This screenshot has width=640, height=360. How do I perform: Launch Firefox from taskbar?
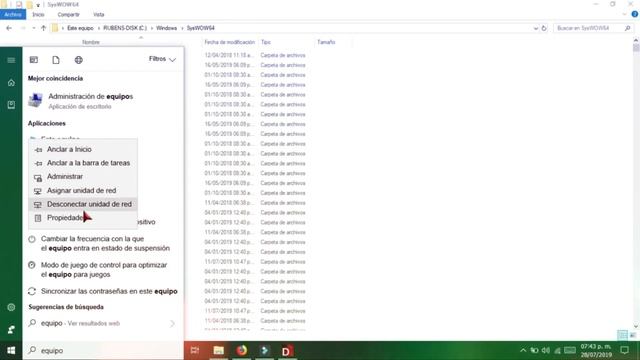[242, 351]
